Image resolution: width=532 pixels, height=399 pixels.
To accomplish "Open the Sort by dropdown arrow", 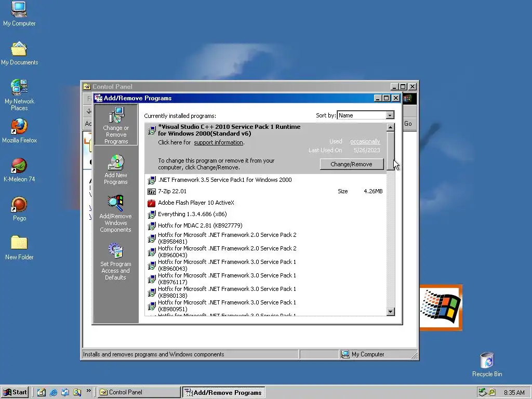I will pyautogui.click(x=390, y=115).
